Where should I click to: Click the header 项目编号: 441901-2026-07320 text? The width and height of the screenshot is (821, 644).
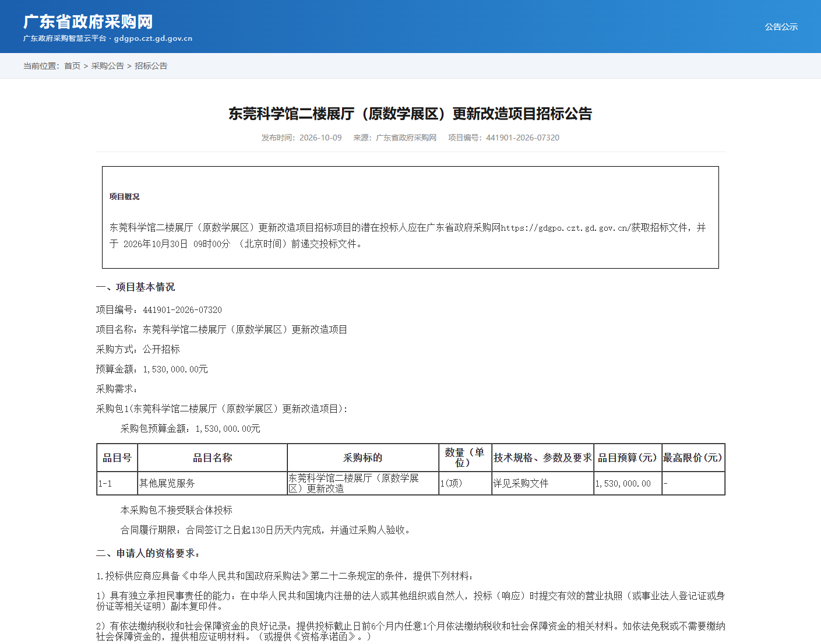[x=503, y=138]
